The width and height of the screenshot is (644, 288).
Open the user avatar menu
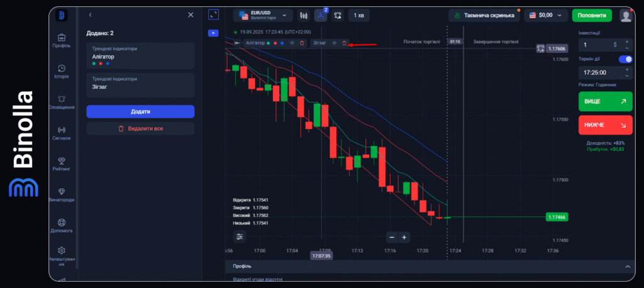(x=626, y=16)
